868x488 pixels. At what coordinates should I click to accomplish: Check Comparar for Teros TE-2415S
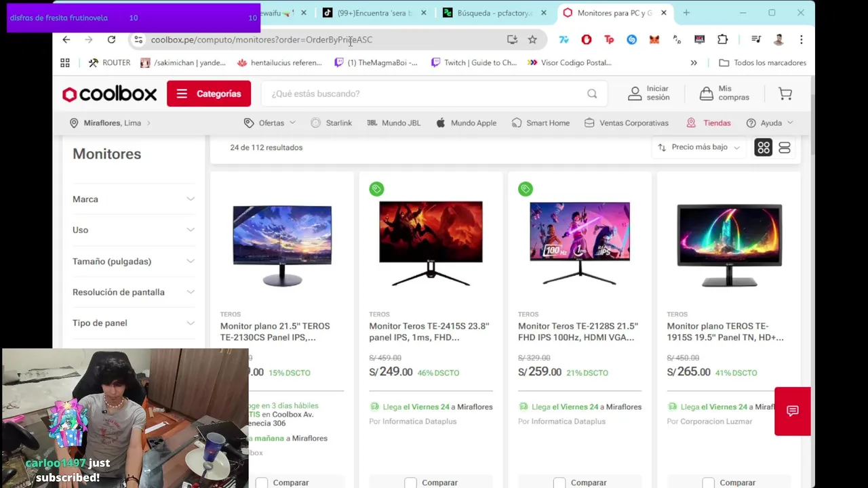[410, 483]
